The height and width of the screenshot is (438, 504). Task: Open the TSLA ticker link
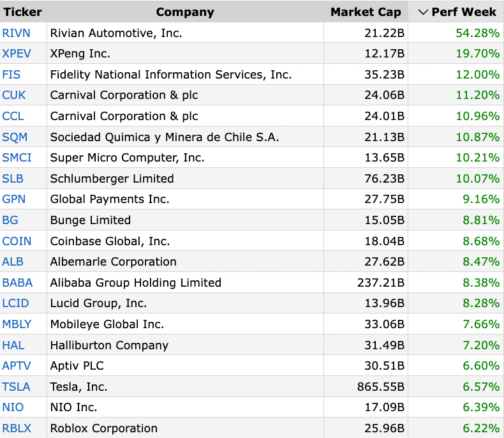coord(16,386)
